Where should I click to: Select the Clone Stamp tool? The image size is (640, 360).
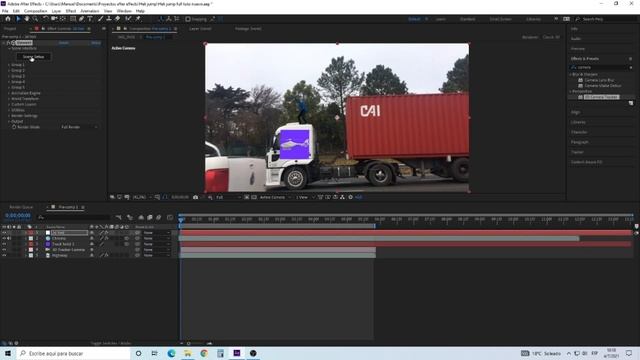[109, 19]
